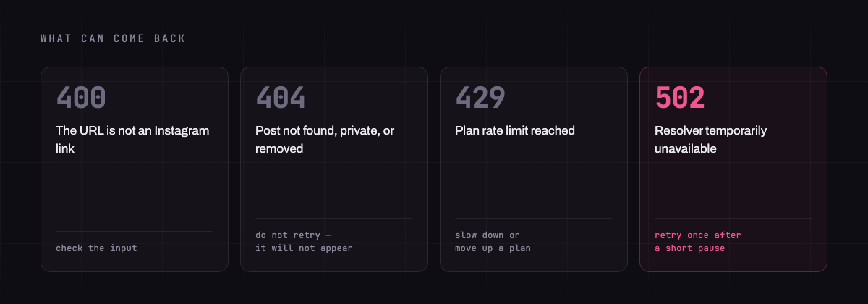
Task: Click the 'slow down or move up a plan' hint
Action: (493, 242)
